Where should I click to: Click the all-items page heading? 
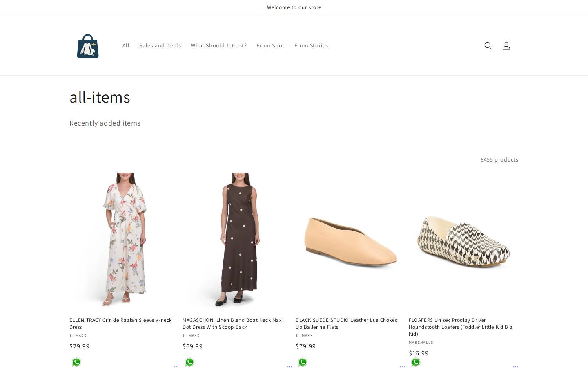100,97
